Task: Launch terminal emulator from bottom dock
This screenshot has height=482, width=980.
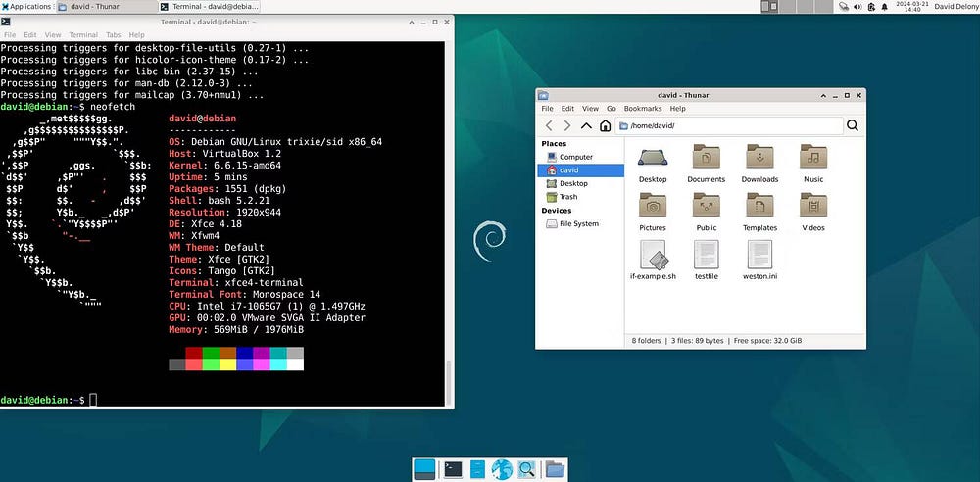Action: tap(453, 469)
